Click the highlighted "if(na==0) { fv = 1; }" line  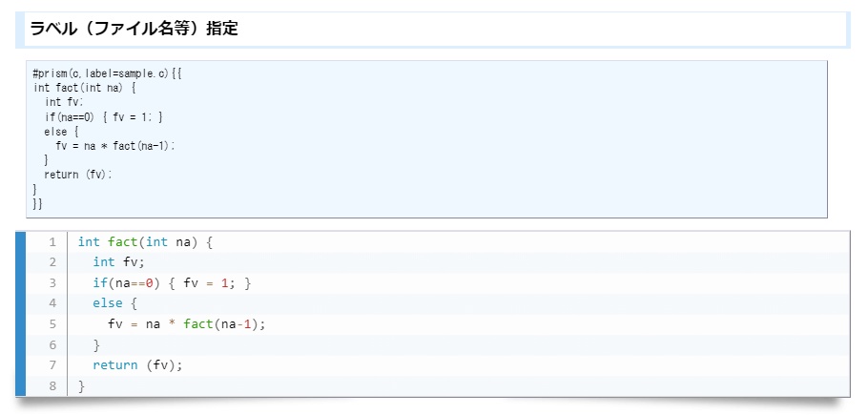pos(171,283)
